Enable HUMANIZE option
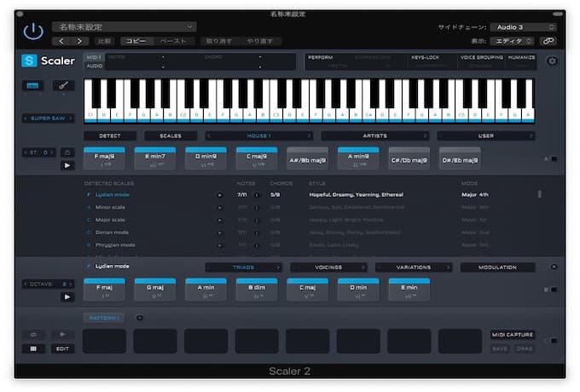This screenshot has height=392, width=580. pos(521,58)
